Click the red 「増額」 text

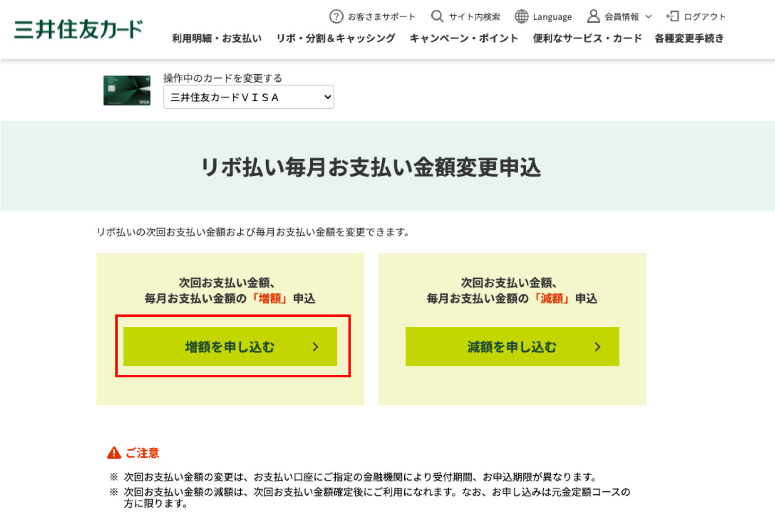coord(270,298)
